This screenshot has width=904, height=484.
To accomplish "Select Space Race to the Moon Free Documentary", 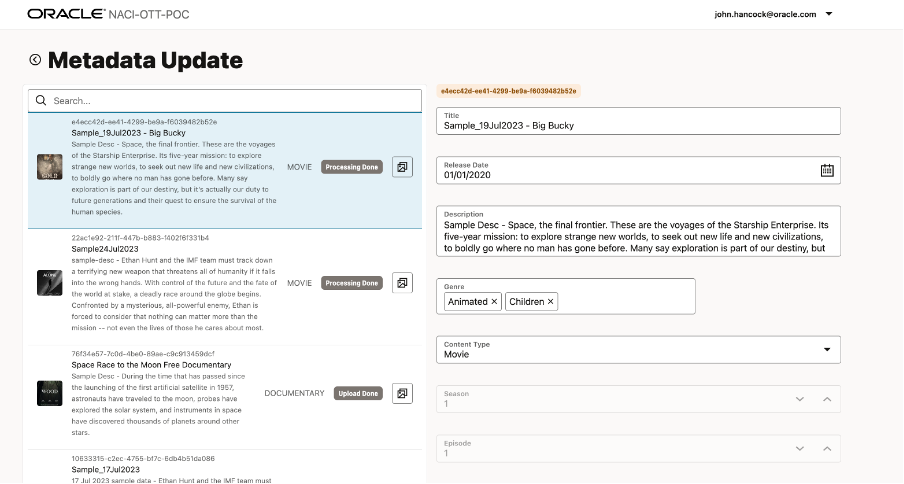I will coord(152,365).
